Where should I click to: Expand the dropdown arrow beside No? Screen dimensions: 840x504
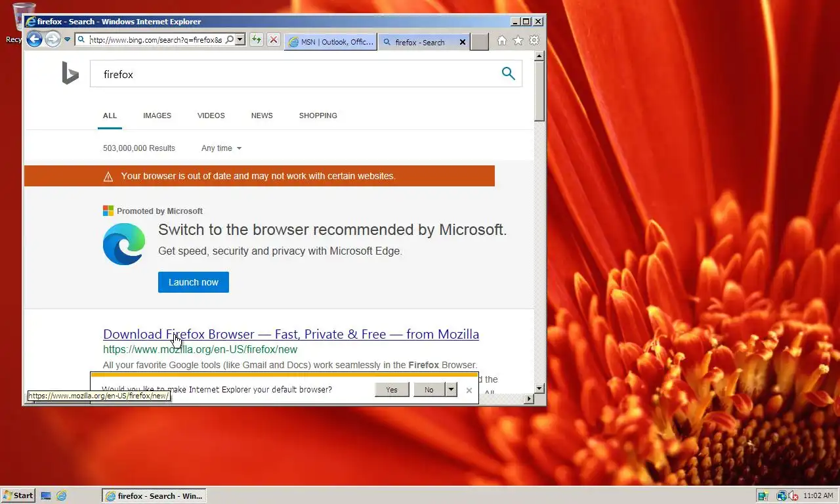point(451,390)
